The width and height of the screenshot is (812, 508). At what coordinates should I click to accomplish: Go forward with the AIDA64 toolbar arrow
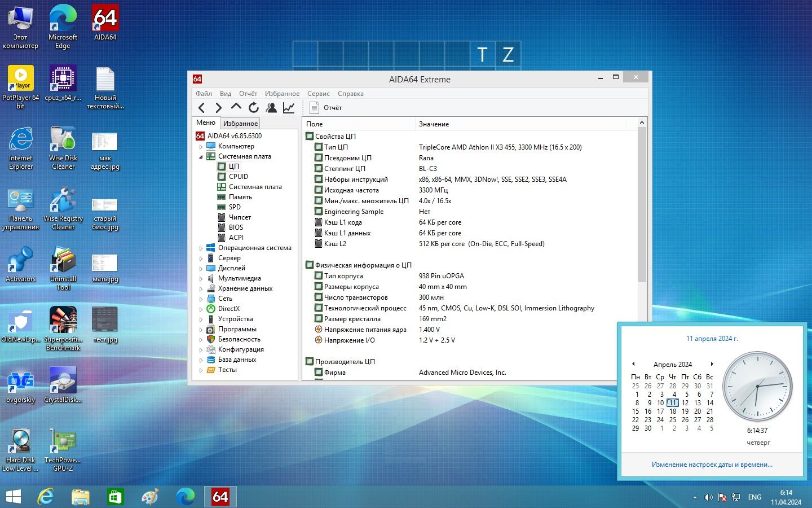(x=219, y=108)
